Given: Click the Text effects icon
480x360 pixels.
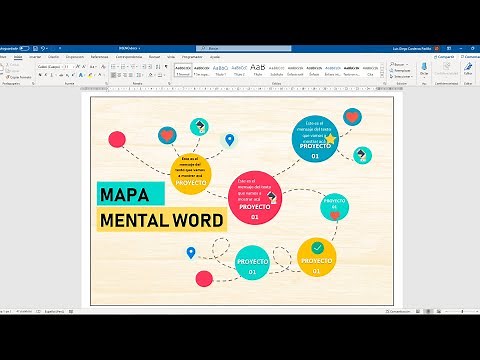Looking at the screenshot, I should (x=81, y=75).
